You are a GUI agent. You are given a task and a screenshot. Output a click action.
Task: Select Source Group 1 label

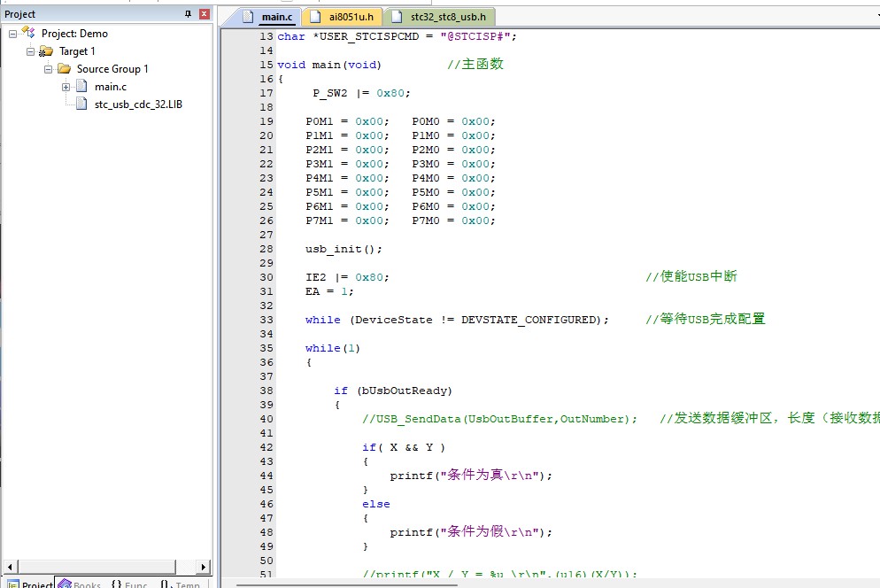pos(112,68)
